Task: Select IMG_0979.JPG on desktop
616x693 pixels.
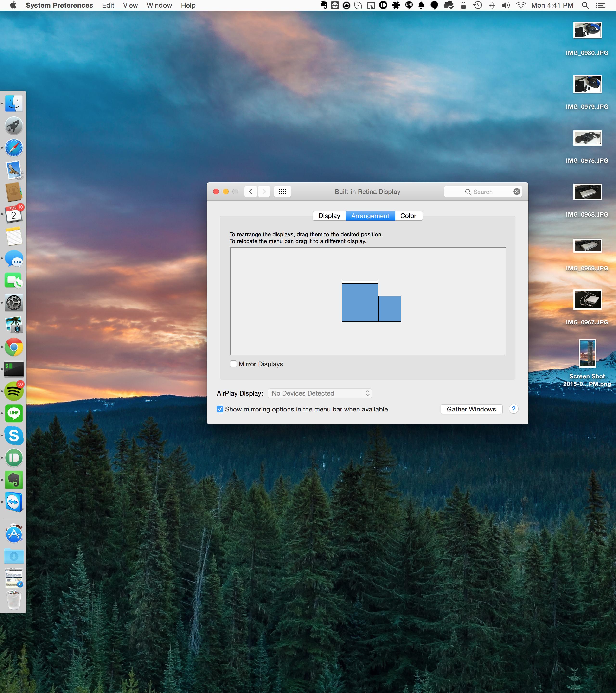Action: point(587,93)
